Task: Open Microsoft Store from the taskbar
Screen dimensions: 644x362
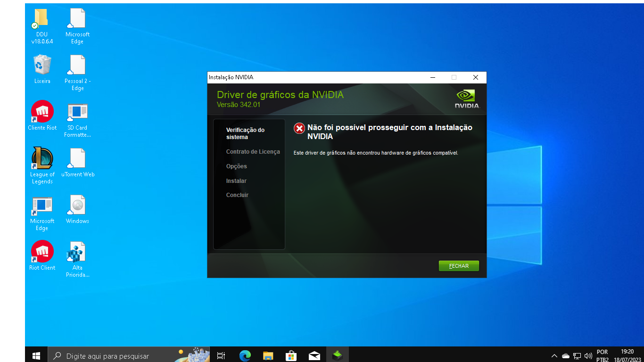Action: coord(291,356)
